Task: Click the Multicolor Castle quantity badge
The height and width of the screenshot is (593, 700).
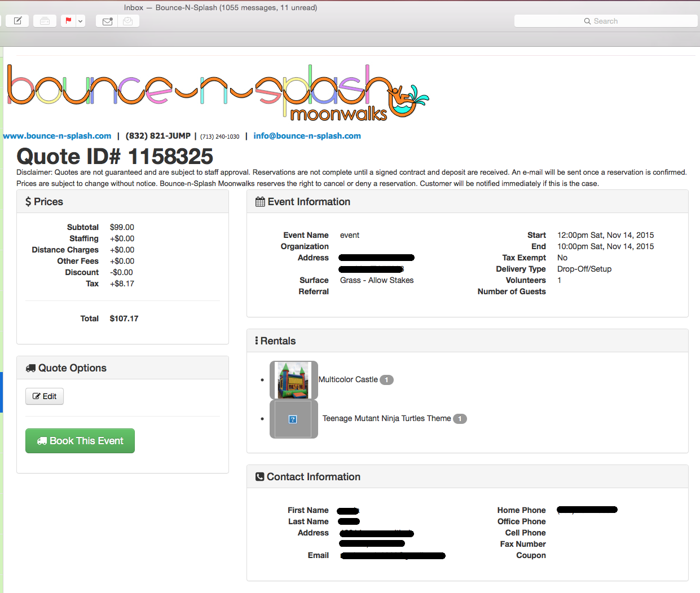Action: coord(386,380)
